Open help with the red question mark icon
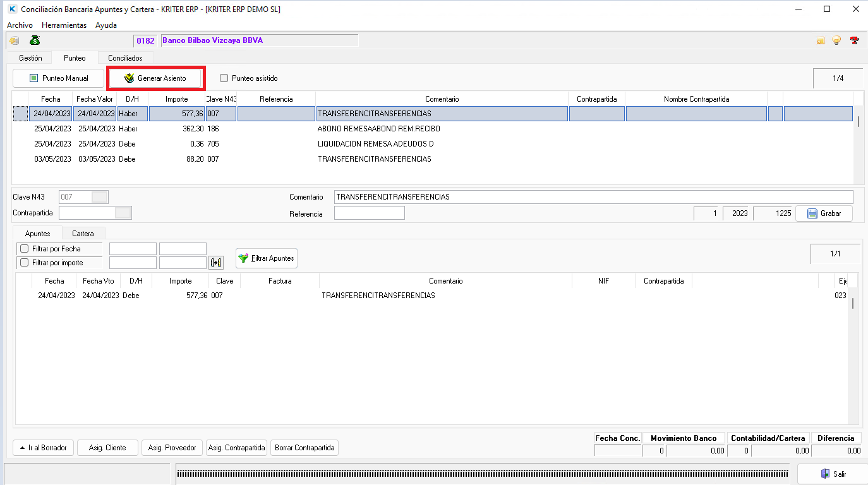The image size is (868, 485). [854, 40]
